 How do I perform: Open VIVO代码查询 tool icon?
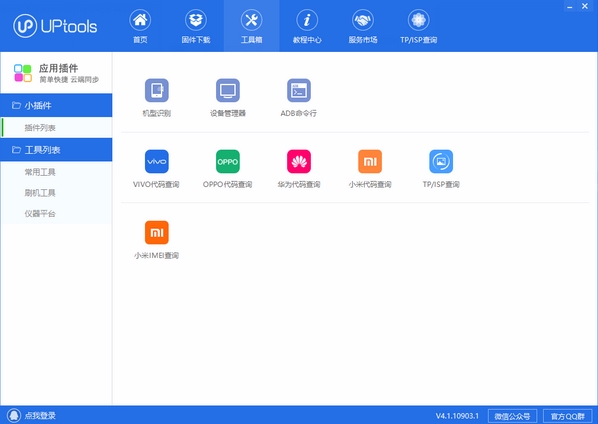click(157, 161)
